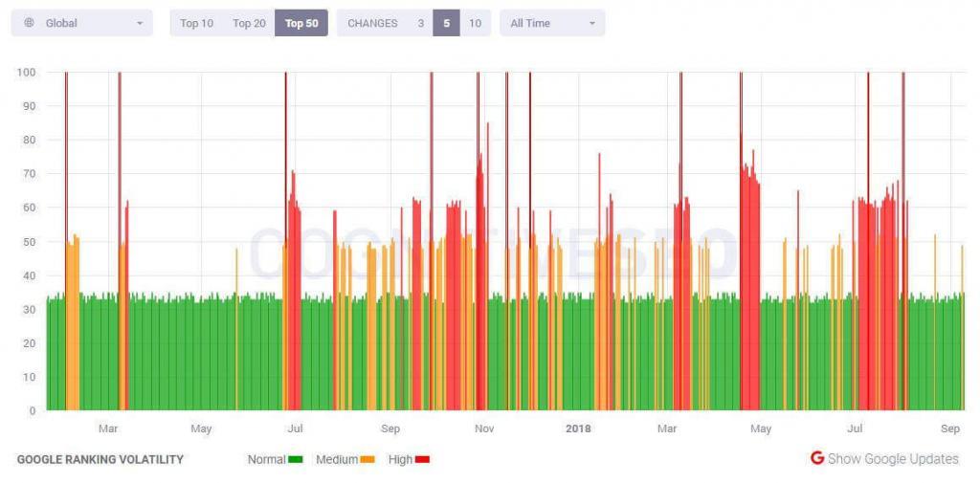Screen dimensions: 980x483
Task: Click the Google G logo icon
Action: point(817,459)
